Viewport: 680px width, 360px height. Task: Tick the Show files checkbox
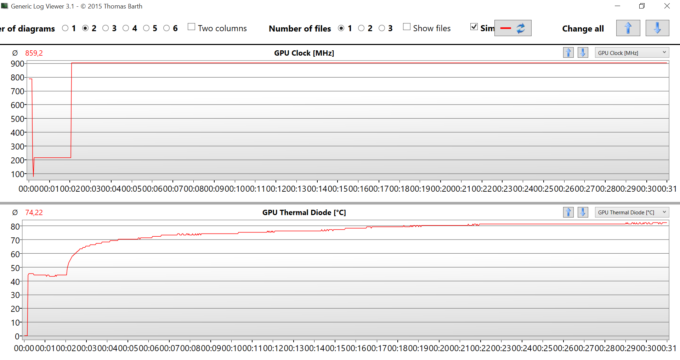tap(406, 27)
